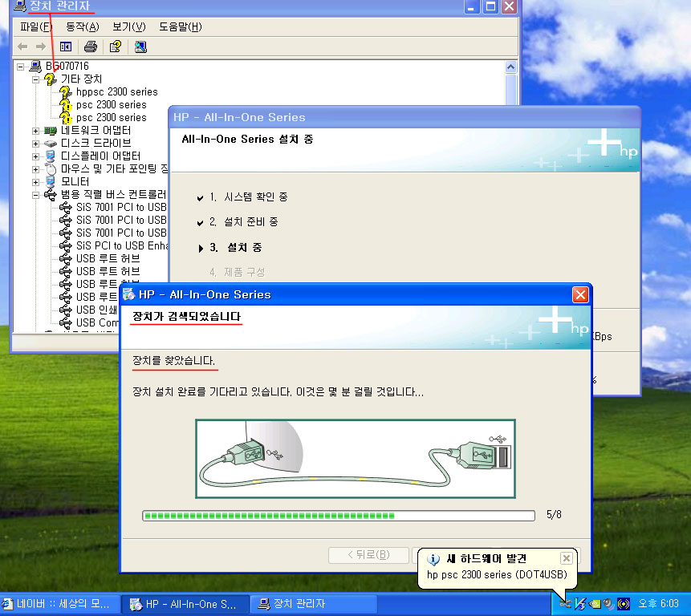Click the yellow wireless tray icon
This screenshot has height=616, width=691.
pos(624,604)
